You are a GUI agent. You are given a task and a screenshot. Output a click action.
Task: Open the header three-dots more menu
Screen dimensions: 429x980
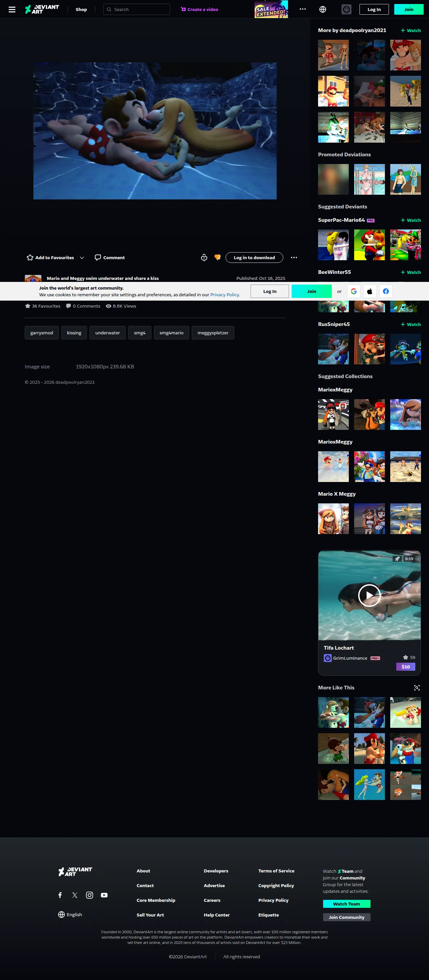point(303,9)
